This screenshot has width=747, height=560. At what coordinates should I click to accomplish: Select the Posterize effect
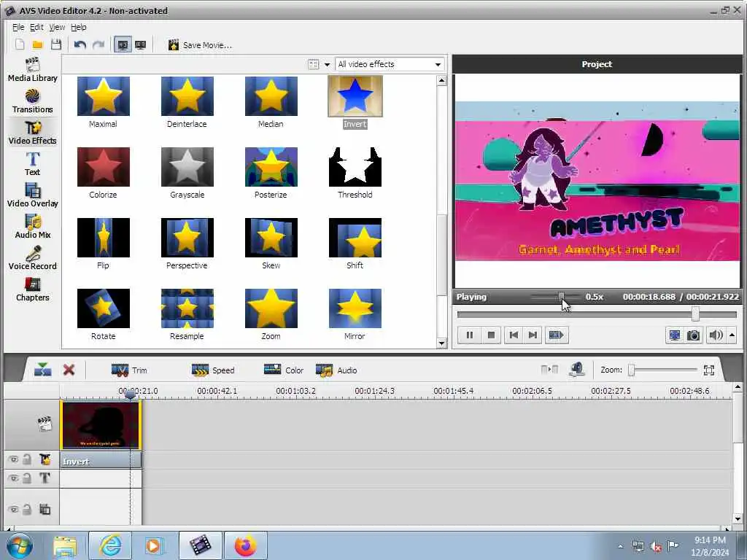tap(271, 167)
